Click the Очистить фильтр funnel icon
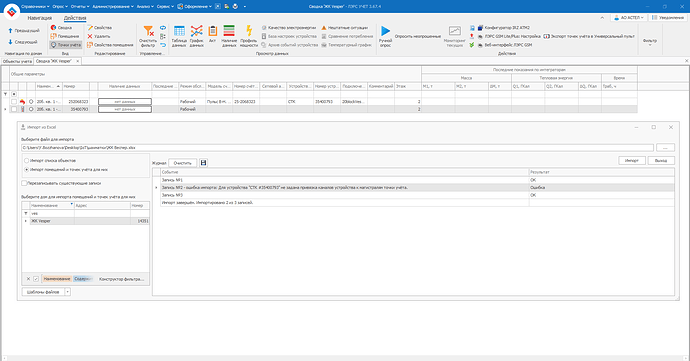 148,32
